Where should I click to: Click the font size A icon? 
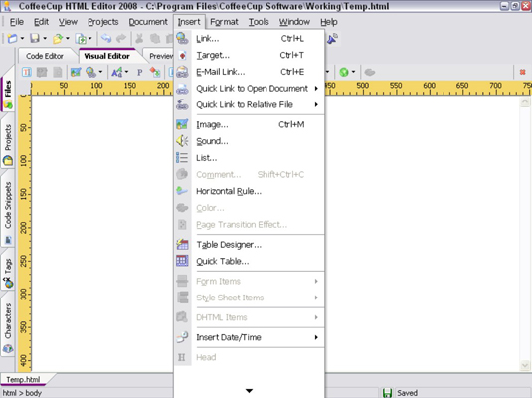[x=116, y=72]
